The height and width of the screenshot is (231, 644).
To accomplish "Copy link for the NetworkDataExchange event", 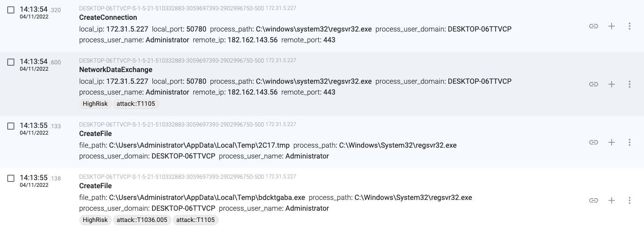I will (594, 84).
